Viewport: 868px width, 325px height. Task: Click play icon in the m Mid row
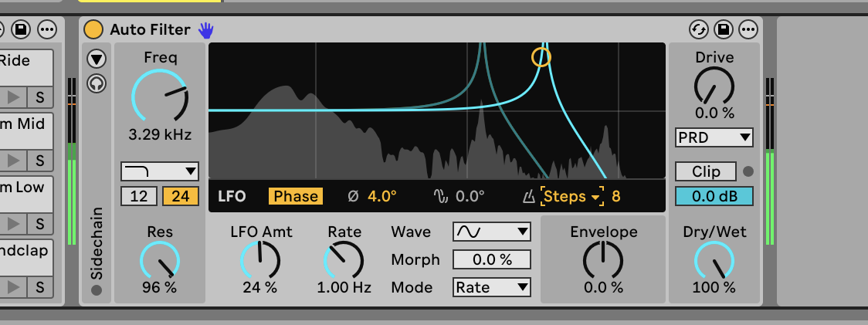click(x=12, y=161)
